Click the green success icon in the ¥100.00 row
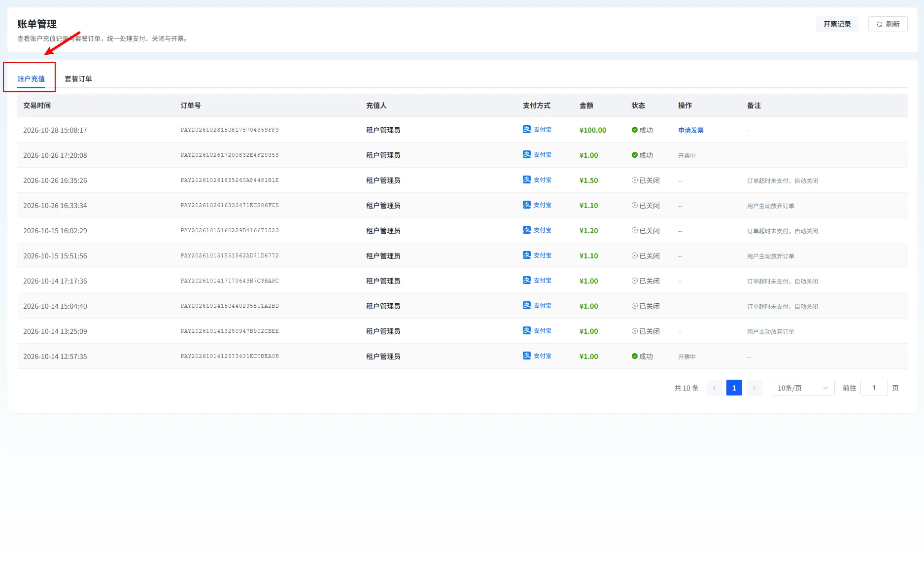 (635, 130)
